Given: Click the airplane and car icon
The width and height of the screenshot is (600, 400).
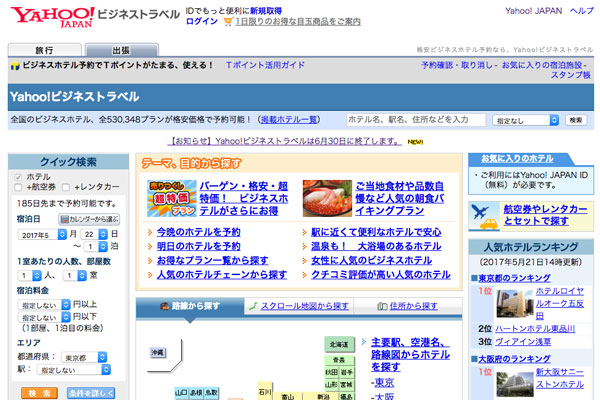Looking at the screenshot, I should pos(484,217).
